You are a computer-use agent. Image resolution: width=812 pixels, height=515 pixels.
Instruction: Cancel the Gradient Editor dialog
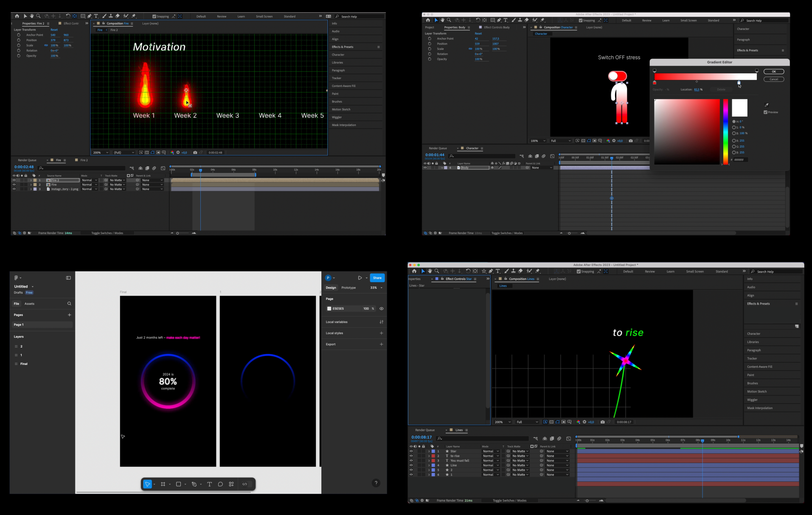click(773, 79)
